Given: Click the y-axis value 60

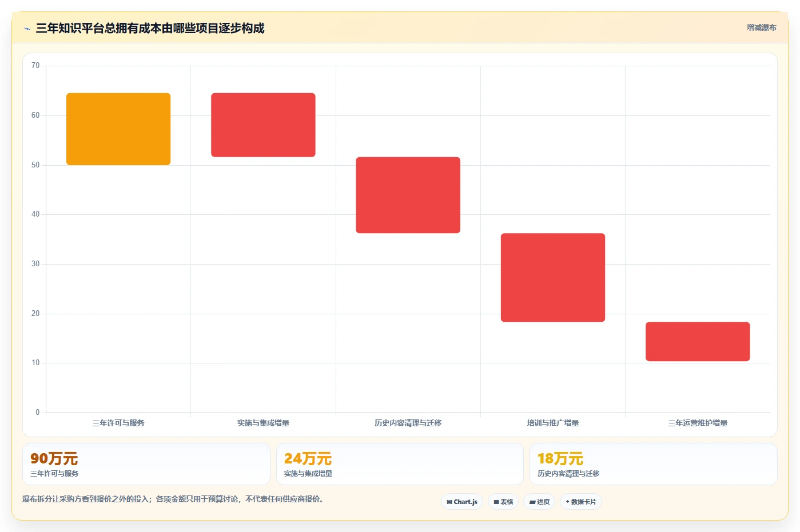Looking at the screenshot, I should pyautogui.click(x=35, y=115).
